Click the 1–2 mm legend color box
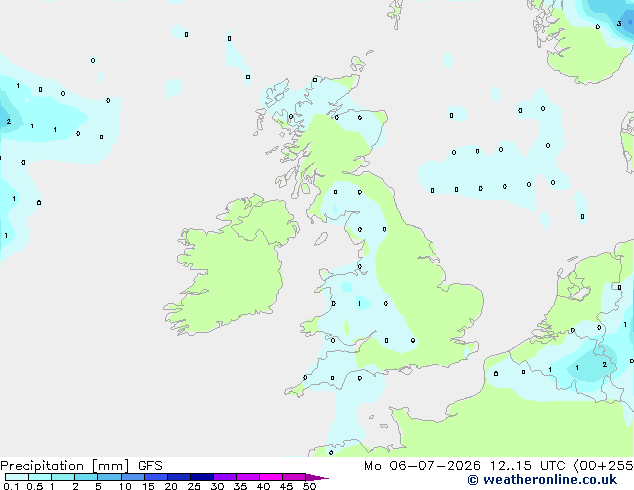Screen dimensions: 634x490 (63, 477)
